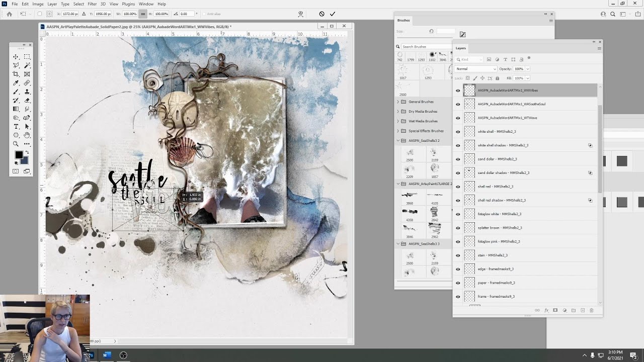Open the Image menu

point(38,4)
